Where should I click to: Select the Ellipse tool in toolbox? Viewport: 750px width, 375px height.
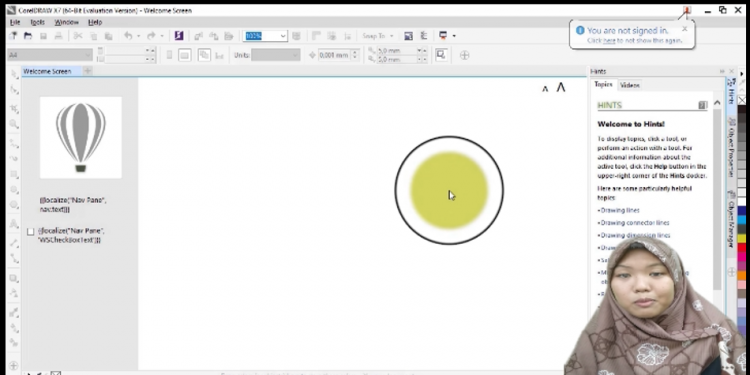[14, 189]
